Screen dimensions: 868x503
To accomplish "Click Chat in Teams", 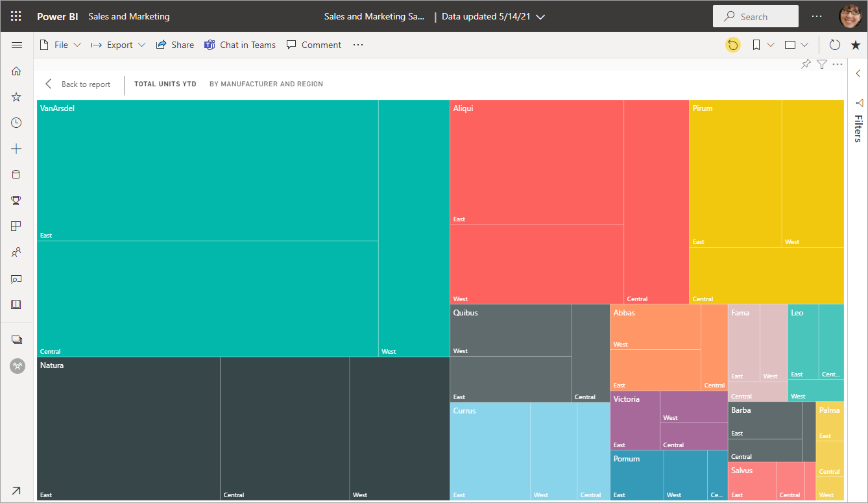I will pyautogui.click(x=240, y=45).
